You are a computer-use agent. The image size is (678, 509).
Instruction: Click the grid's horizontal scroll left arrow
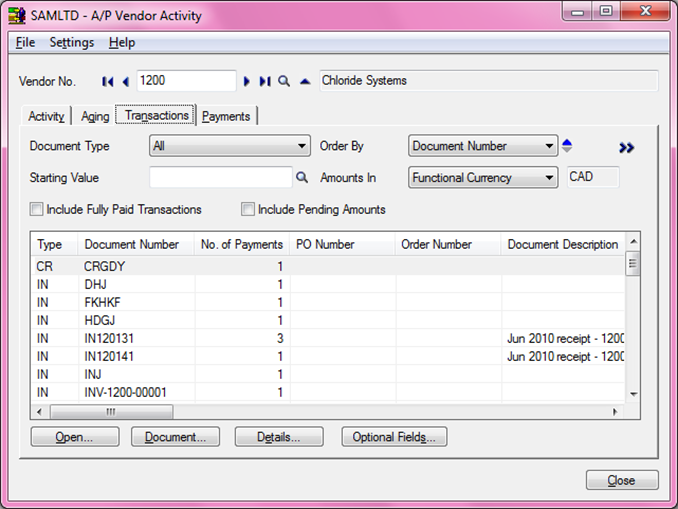39,412
